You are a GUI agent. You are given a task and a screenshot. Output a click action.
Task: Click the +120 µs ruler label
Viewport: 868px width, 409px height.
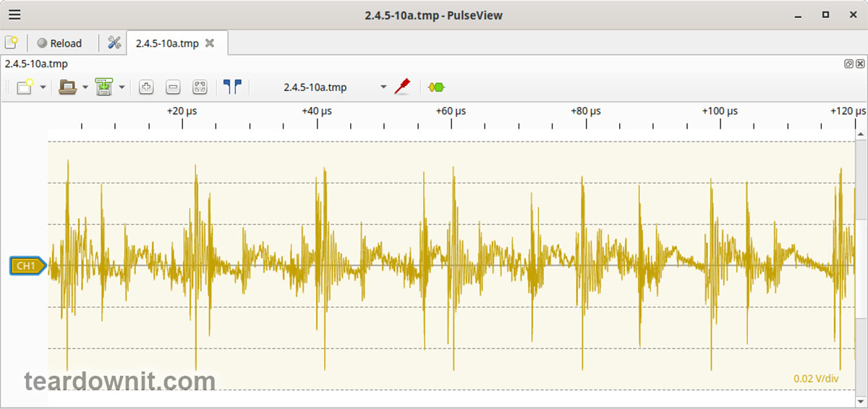pyautogui.click(x=848, y=111)
